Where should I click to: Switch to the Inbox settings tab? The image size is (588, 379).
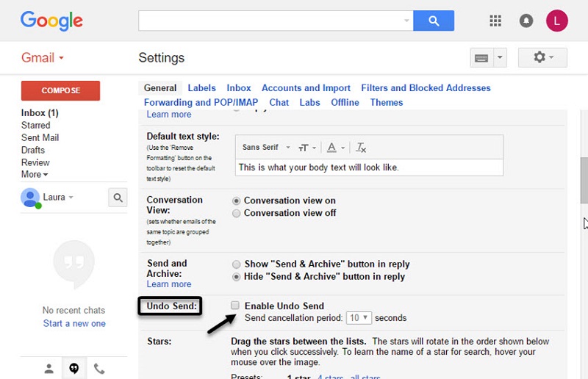(x=238, y=88)
